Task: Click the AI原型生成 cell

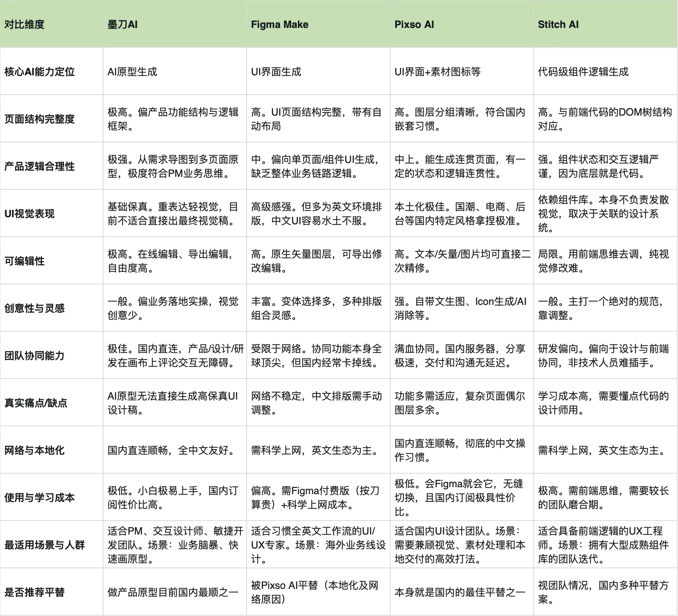Action: pyautogui.click(x=175, y=71)
